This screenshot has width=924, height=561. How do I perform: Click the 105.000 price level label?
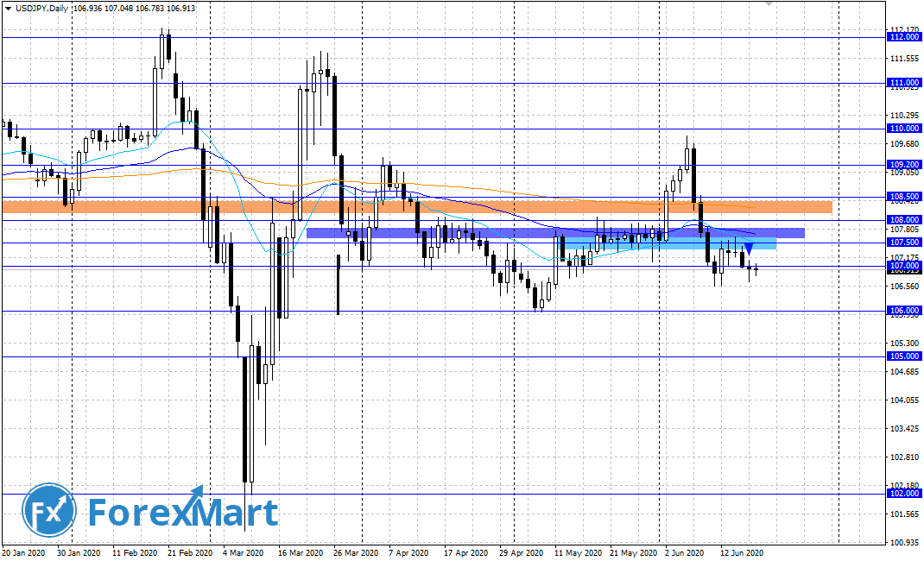coord(903,356)
